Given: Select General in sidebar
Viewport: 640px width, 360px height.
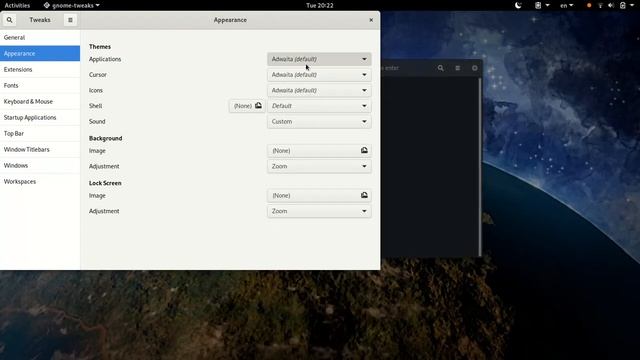Looking at the screenshot, I should click(x=40, y=37).
